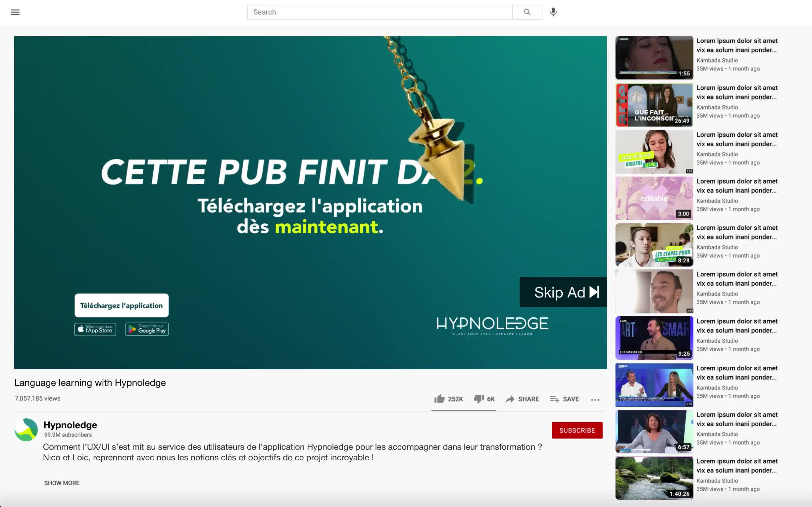
Task: Click the 252K likes count
Action: click(x=455, y=399)
